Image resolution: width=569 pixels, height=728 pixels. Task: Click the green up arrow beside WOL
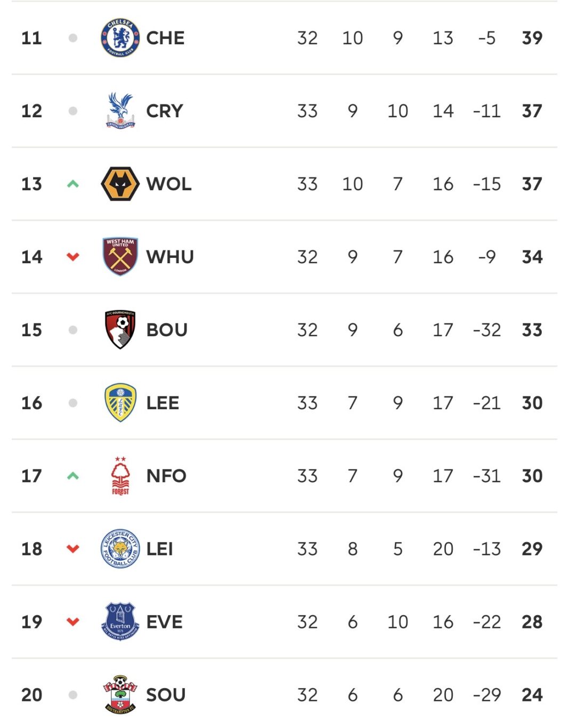point(73,184)
